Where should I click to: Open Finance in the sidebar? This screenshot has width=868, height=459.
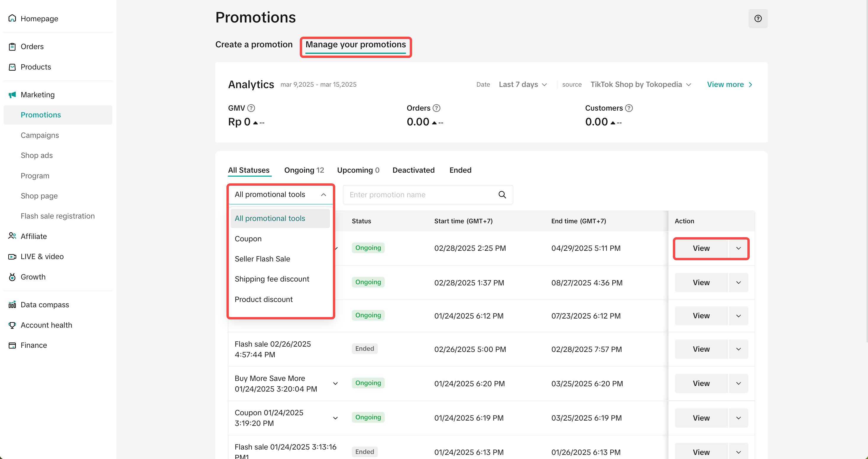[34, 345]
